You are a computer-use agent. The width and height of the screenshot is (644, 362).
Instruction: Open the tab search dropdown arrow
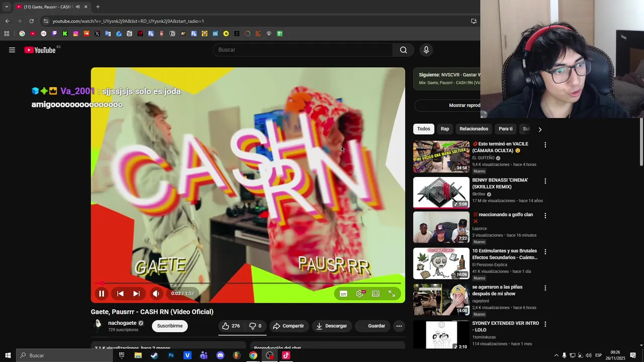click(x=7, y=7)
